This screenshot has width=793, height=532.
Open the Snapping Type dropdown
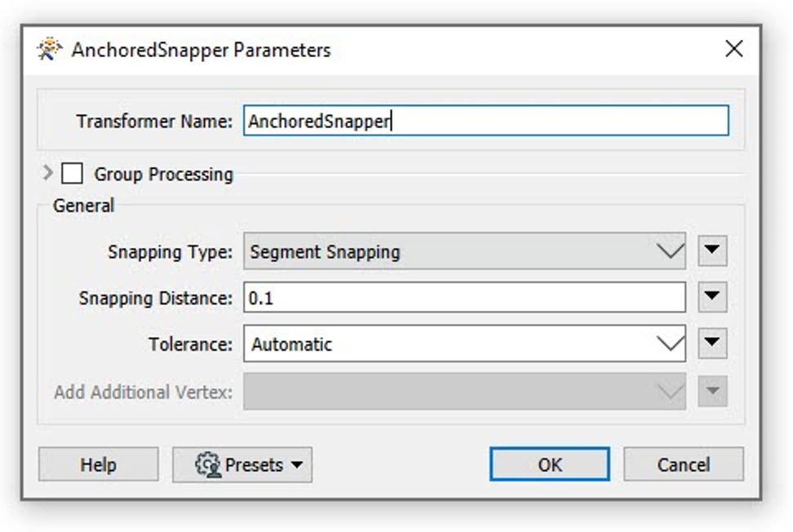464,250
